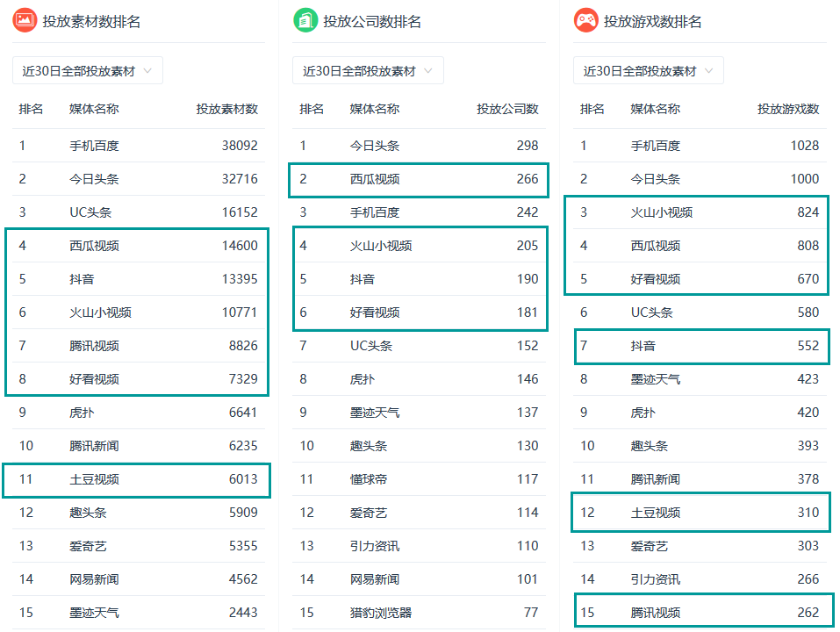The image size is (840, 632).
Task: Select 手机百度 in the 投放素材数 ranking
Action: [94, 146]
